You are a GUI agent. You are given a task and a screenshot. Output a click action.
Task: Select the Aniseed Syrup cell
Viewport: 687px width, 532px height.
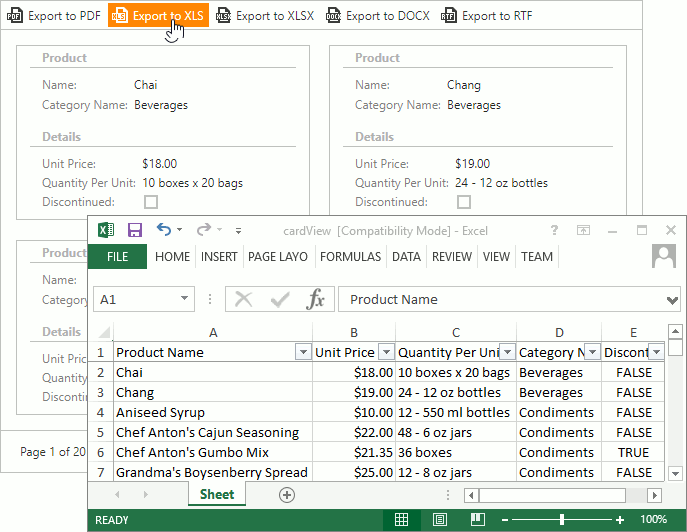[213, 412]
